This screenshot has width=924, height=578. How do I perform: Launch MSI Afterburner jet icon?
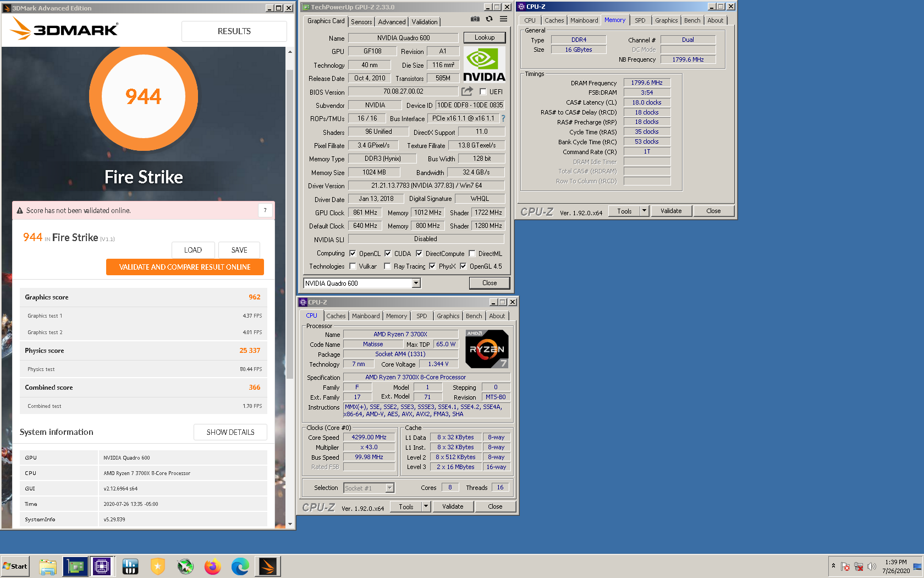pos(185,566)
